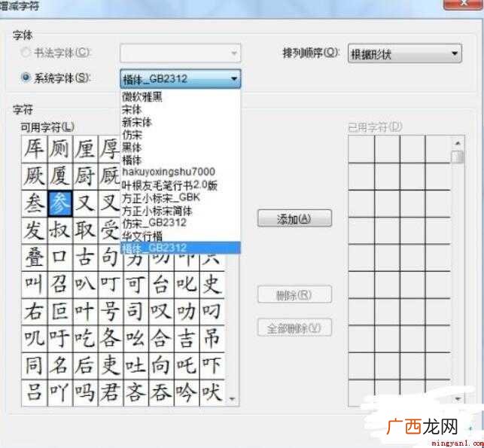Select the 系统字体 radio button
Viewport: 484px width, 448px height.
[26, 78]
